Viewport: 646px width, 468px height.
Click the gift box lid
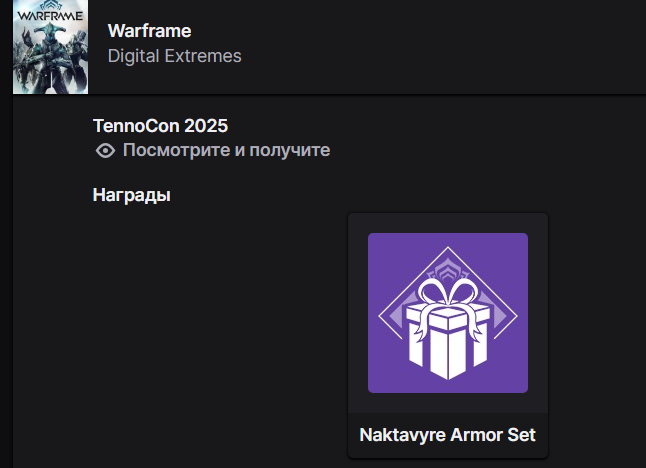click(447, 321)
